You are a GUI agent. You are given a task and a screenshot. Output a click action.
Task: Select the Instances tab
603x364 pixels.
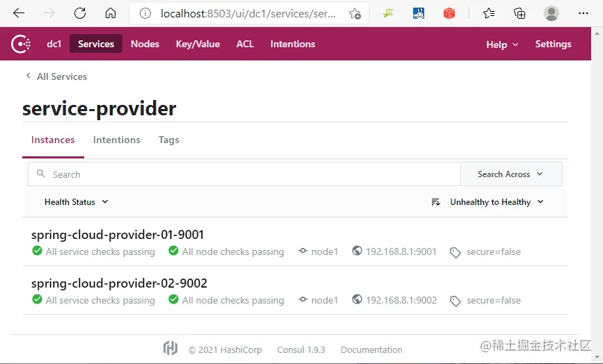(x=53, y=140)
